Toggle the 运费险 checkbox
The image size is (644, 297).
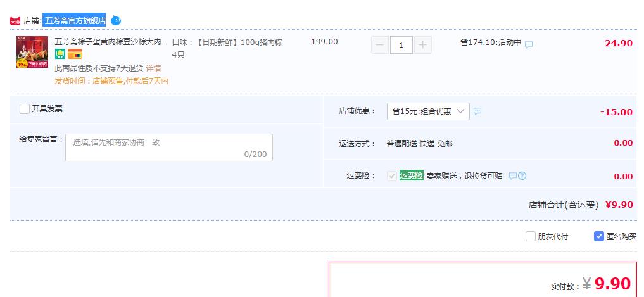[x=392, y=176]
